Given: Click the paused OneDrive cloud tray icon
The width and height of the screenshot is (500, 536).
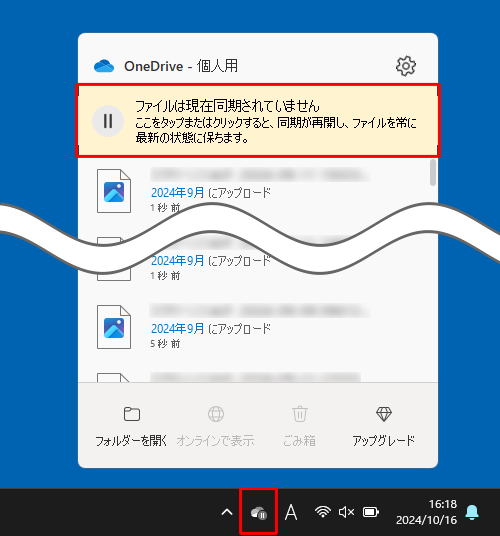Looking at the screenshot, I should 258,512.
